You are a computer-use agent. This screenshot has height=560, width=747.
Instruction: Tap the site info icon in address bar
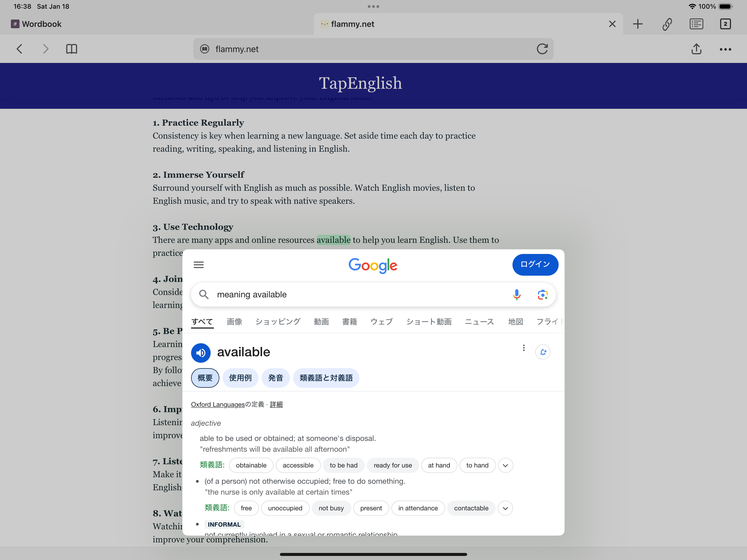(x=205, y=49)
